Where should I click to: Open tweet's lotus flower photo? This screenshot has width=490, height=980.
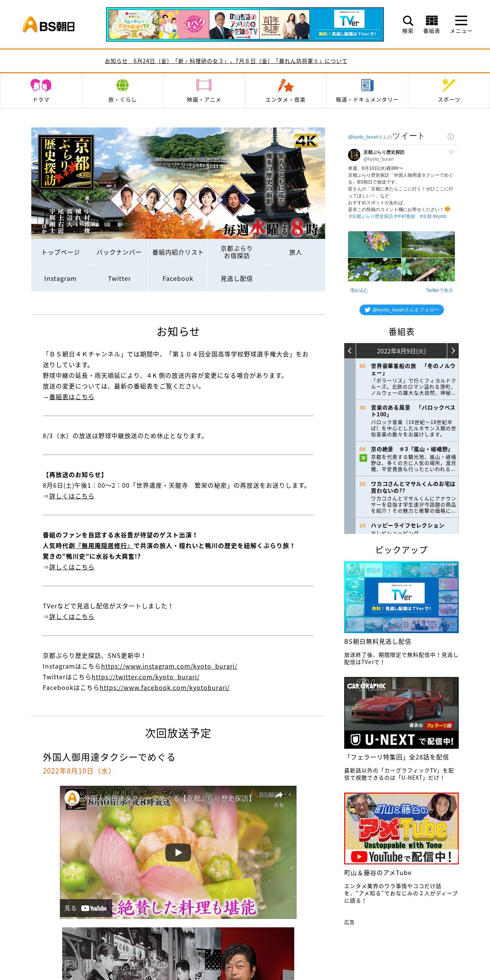tap(374, 244)
